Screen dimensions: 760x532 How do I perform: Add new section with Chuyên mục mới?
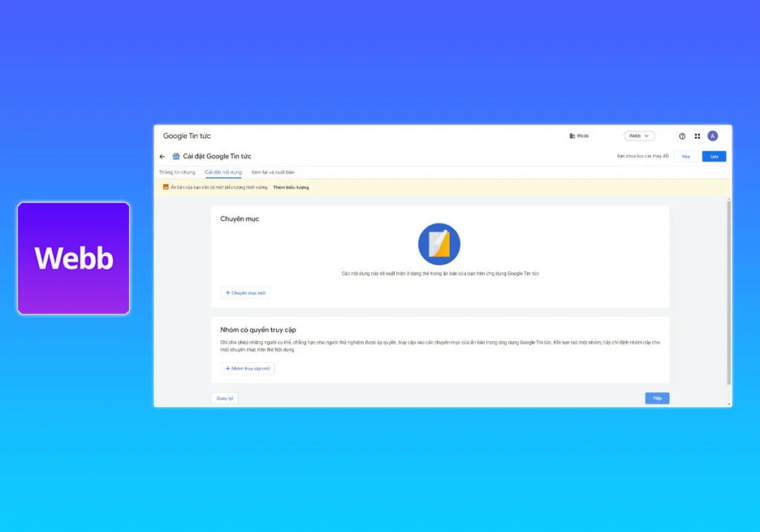click(245, 292)
